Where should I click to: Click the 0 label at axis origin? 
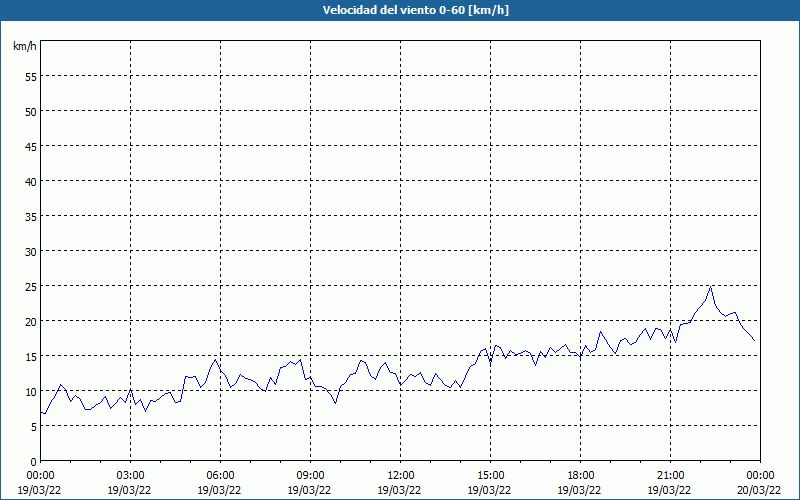point(34,462)
